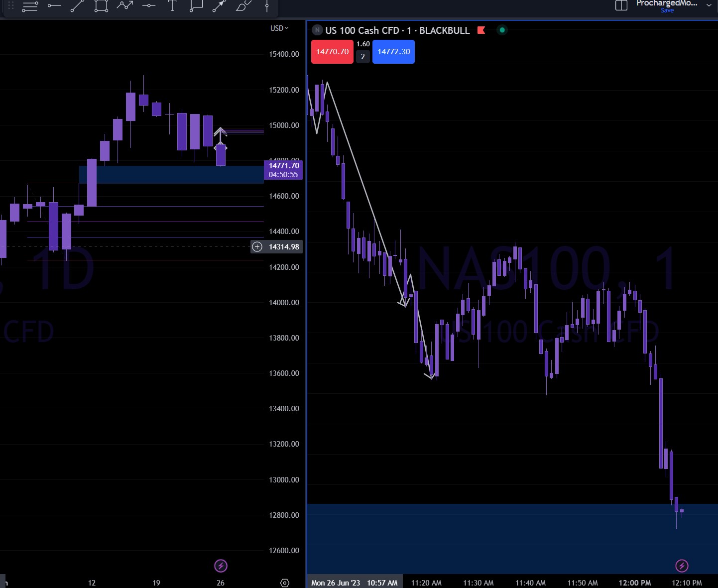
Task: Select the arrow drawing tool
Action: (x=219, y=6)
